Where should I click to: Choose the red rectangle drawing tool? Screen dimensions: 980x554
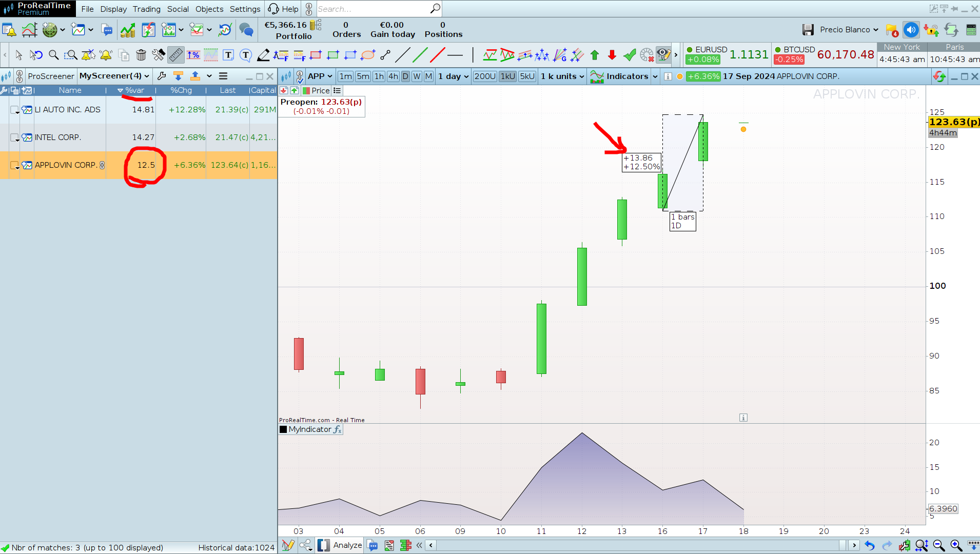click(x=316, y=55)
